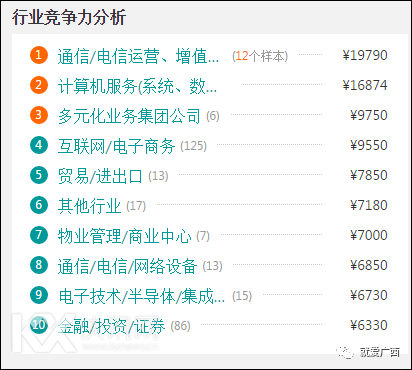Click the orange rank 3 badge
The image size is (412, 370).
pos(39,115)
